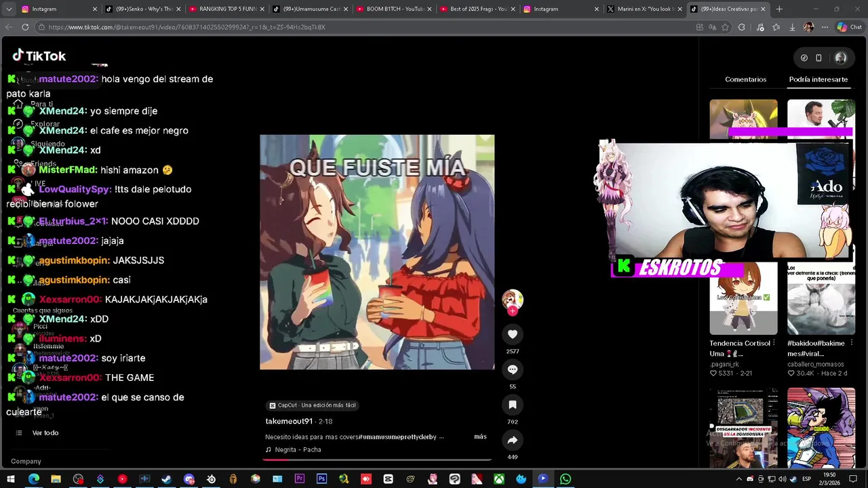Open options for bakidou card
Image resolution: width=868 pixels, height=488 pixels.
[x=852, y=343]
